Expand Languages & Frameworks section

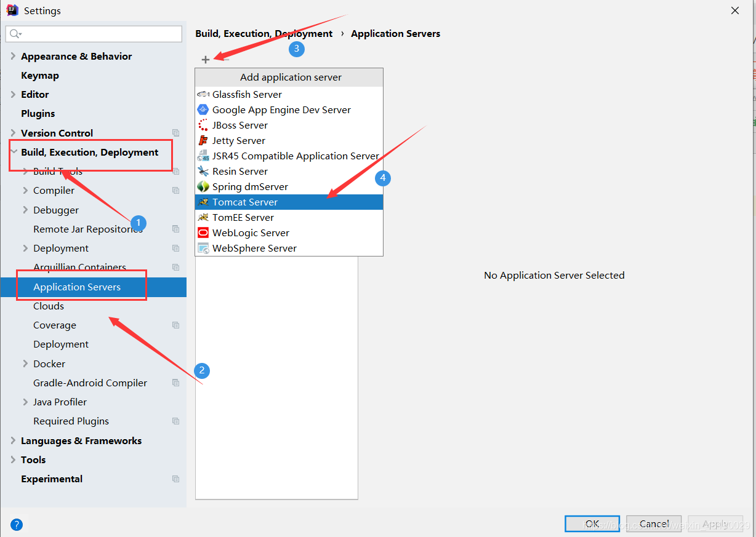tap(13, 440)
